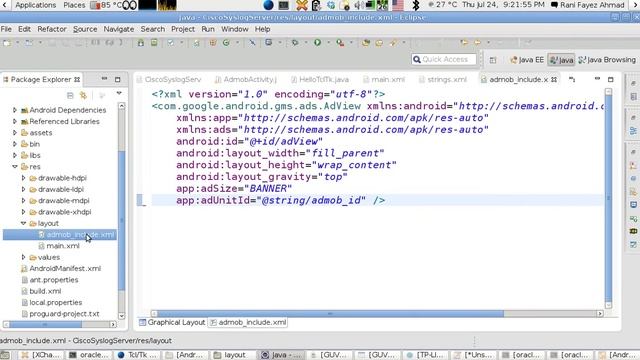Image resolution: width=640 pixels, height=360 pixels.
Task: Maximize the Package Explorer panel
Action: point(118,79)
